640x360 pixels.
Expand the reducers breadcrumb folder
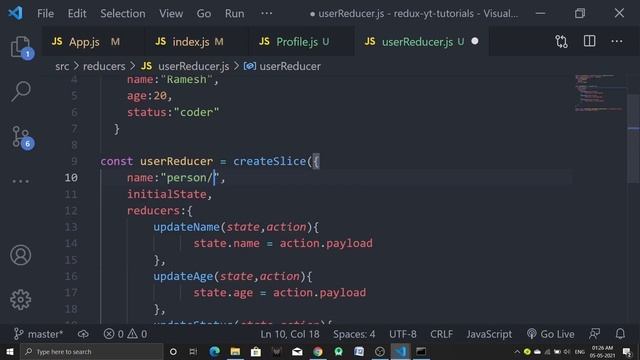coord(104,66)
